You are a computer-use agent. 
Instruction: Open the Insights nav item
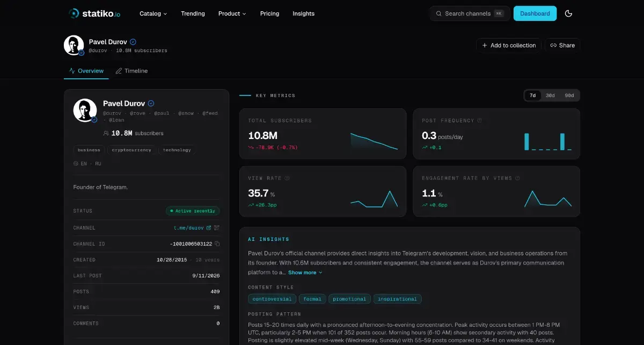304,13
